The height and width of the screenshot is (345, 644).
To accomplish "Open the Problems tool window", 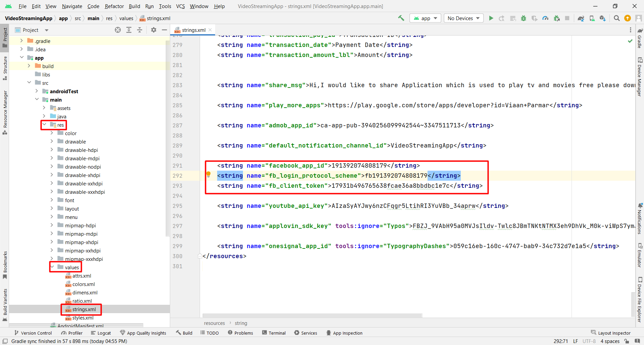I will click(240, 333).
